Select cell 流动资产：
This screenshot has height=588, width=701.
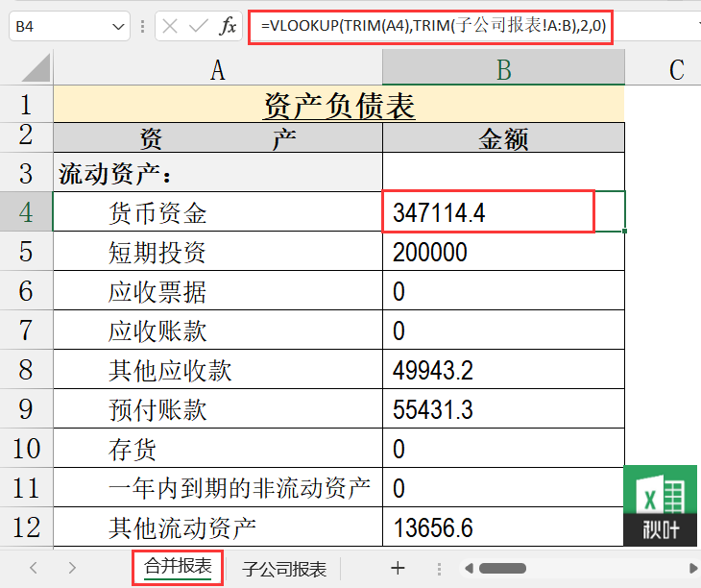tap(218, 172)
